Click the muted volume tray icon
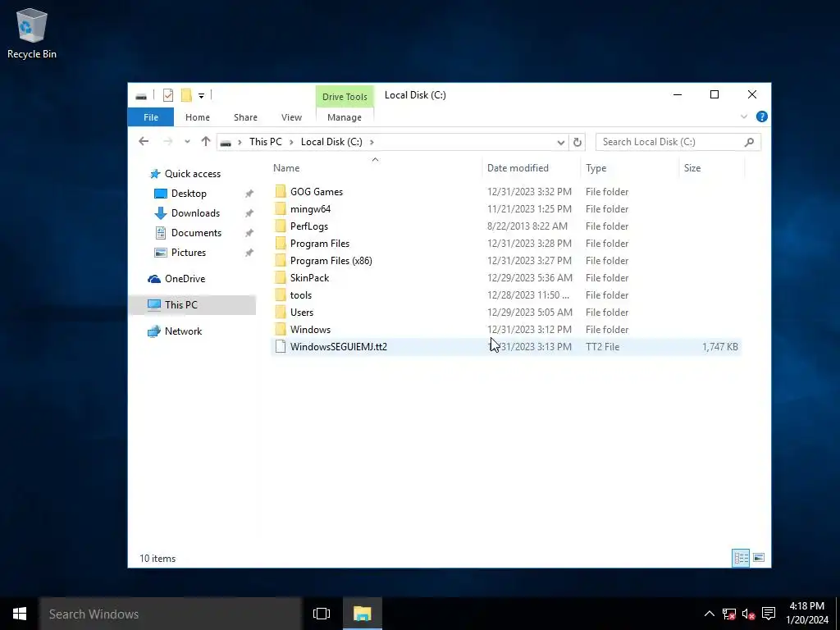Screen dimensions: 840x630 748,614
